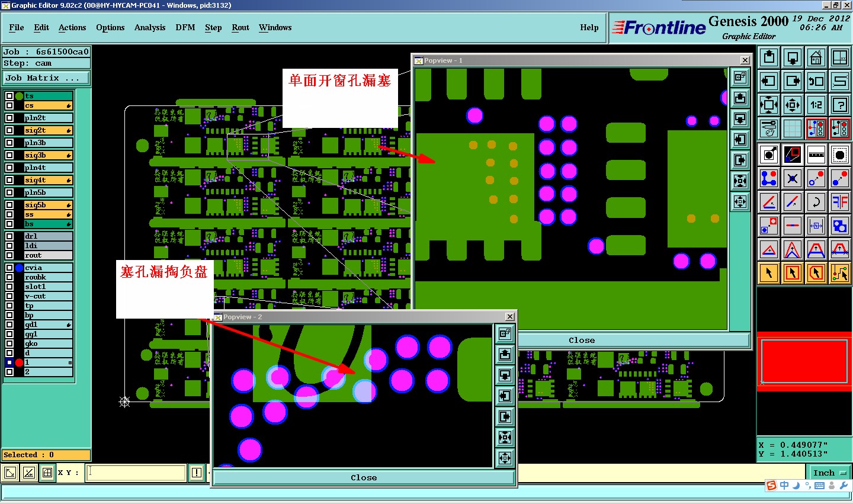
Task: Toggle the cs layer checkbox
Action: 9,105
